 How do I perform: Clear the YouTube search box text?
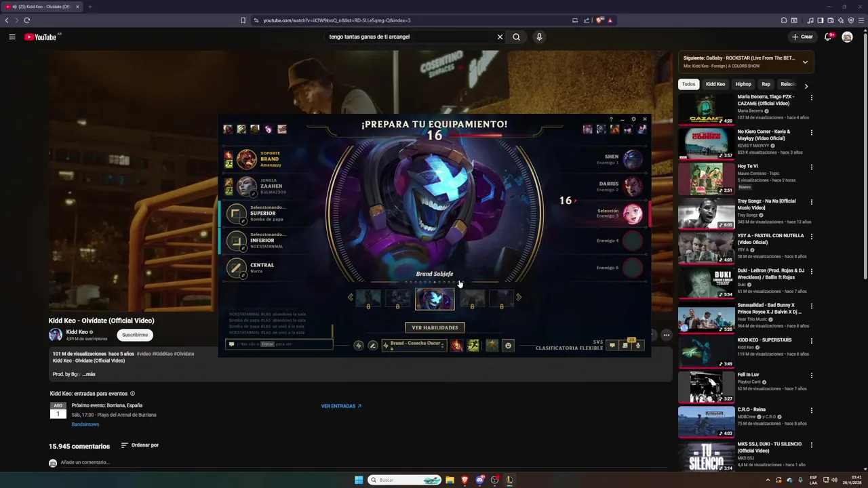pyautogui.click(x=500, y=37)
